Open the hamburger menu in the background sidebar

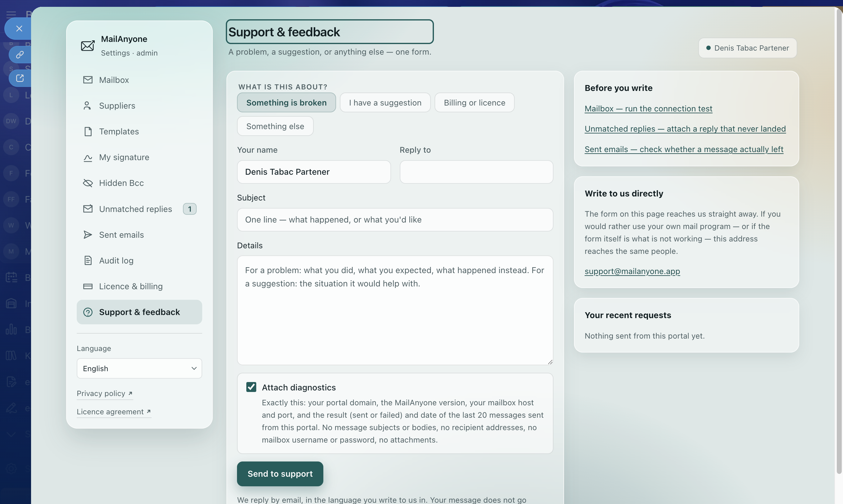(x=11, y=14)
